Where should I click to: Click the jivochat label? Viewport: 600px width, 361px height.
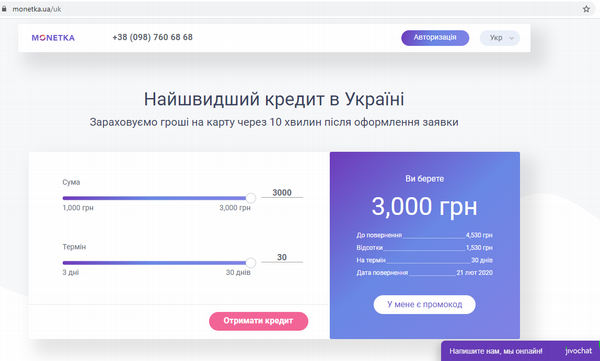coord(578,351)
